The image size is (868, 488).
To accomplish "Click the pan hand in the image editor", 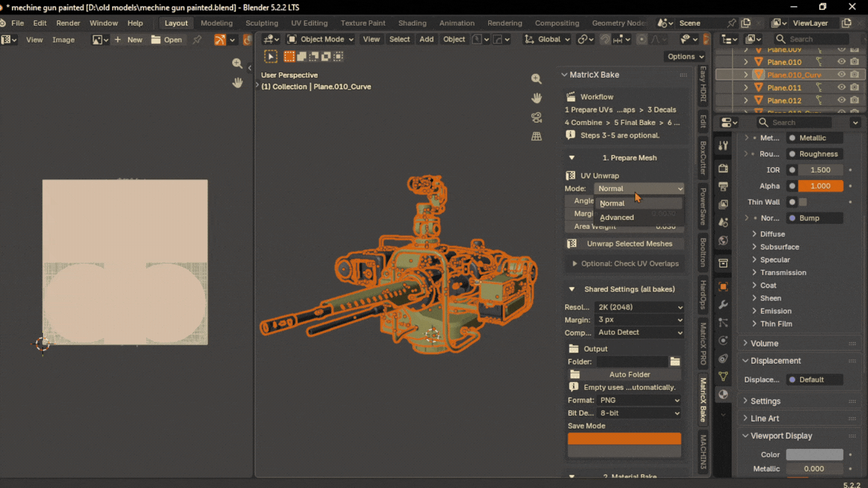I will (237, 82).
